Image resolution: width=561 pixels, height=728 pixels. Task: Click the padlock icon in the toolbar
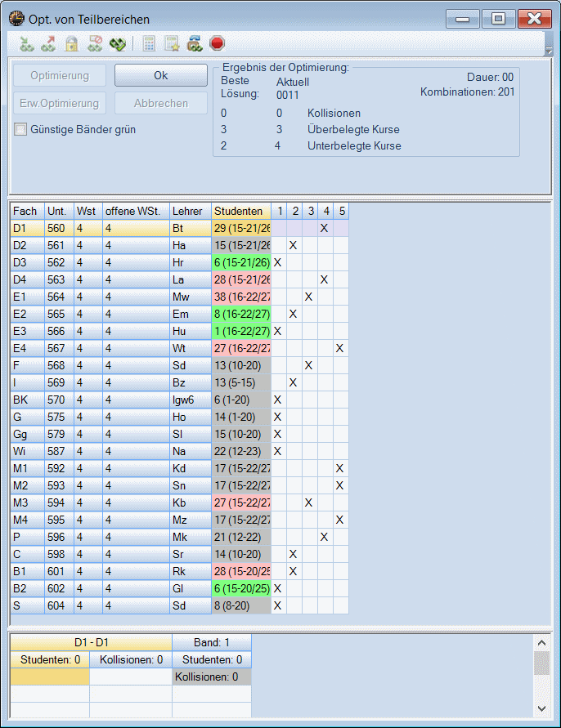[71, 43]
